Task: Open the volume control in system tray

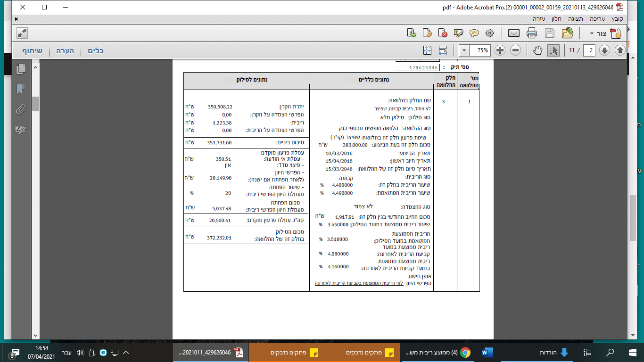Action: [x=80, y=352]
